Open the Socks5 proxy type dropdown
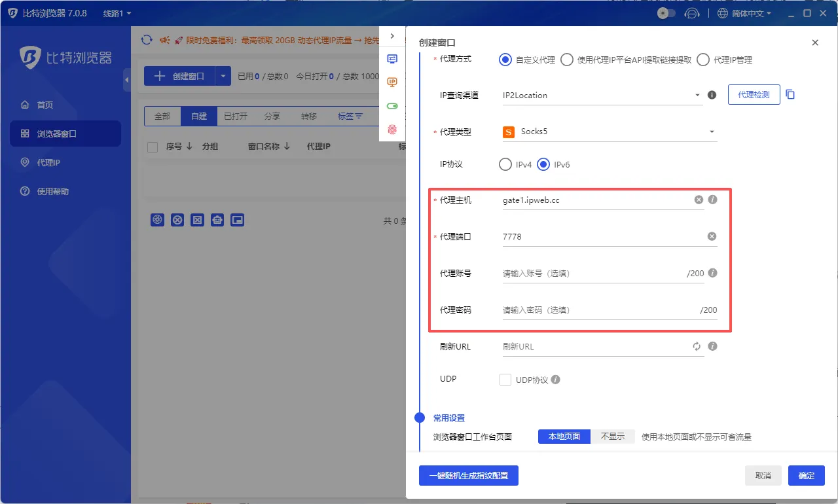The width and height of the screenshot is (838, 504). pos(608,132)
